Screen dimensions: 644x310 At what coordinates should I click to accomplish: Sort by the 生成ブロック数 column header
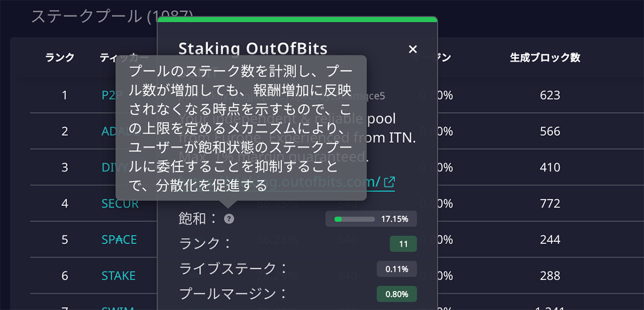545,58
